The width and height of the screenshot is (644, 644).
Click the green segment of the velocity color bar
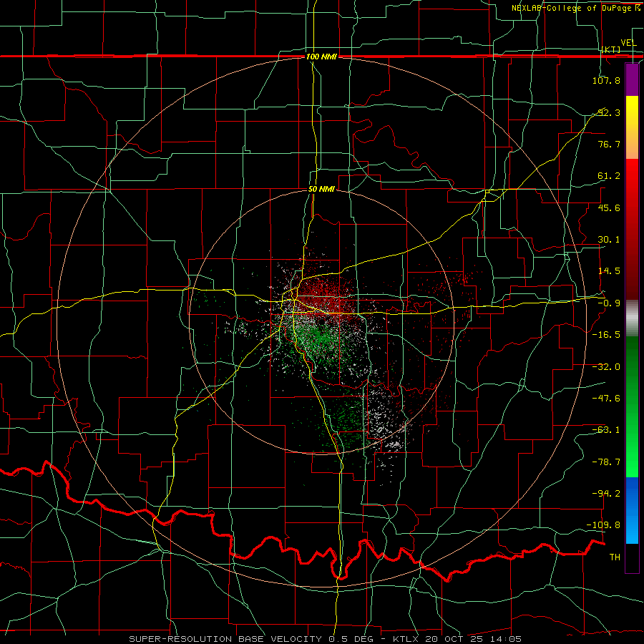coord(632,406)
